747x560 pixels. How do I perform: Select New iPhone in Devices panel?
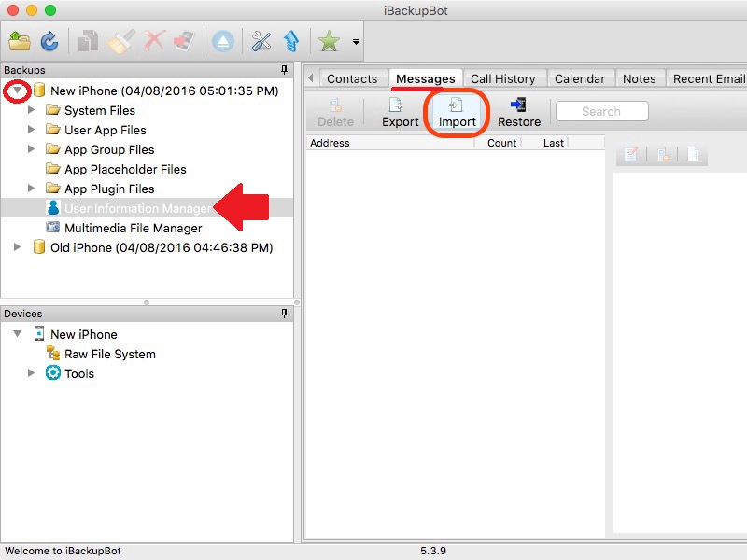pyautogui.click(x=84, y=334)
